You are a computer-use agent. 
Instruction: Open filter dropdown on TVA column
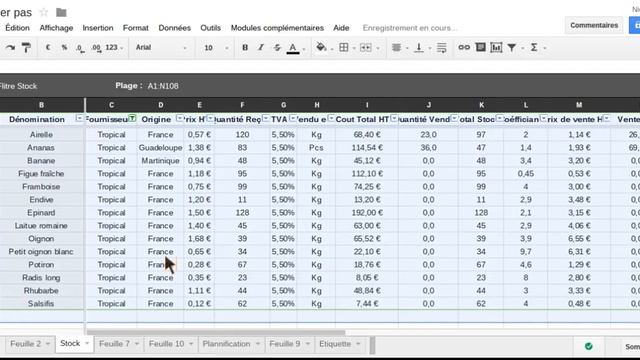pos(293,118)
